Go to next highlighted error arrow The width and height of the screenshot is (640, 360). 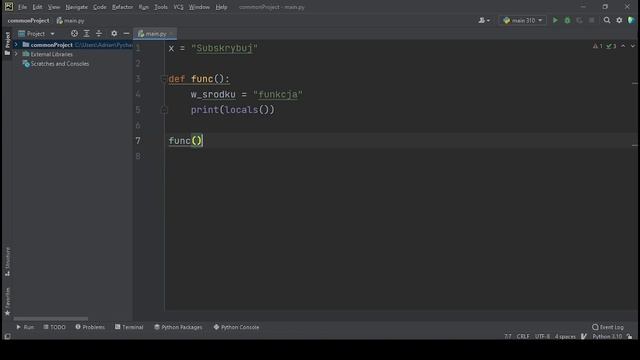pos(633,46)
